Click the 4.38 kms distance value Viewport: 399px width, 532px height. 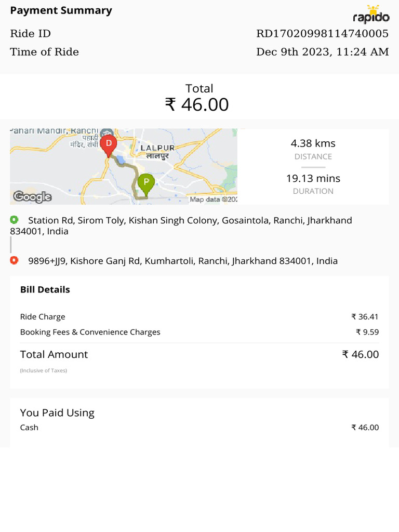click(x=313, y=143)
